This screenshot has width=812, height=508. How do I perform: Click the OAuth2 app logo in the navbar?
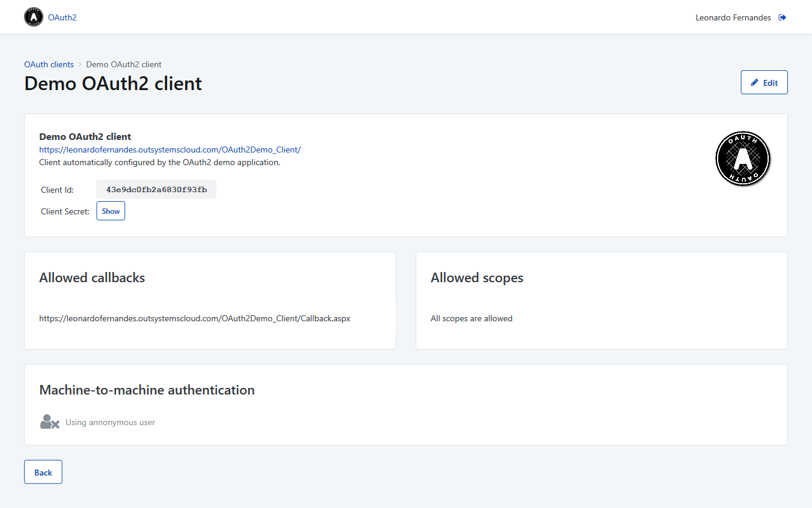tap(34, 17)
